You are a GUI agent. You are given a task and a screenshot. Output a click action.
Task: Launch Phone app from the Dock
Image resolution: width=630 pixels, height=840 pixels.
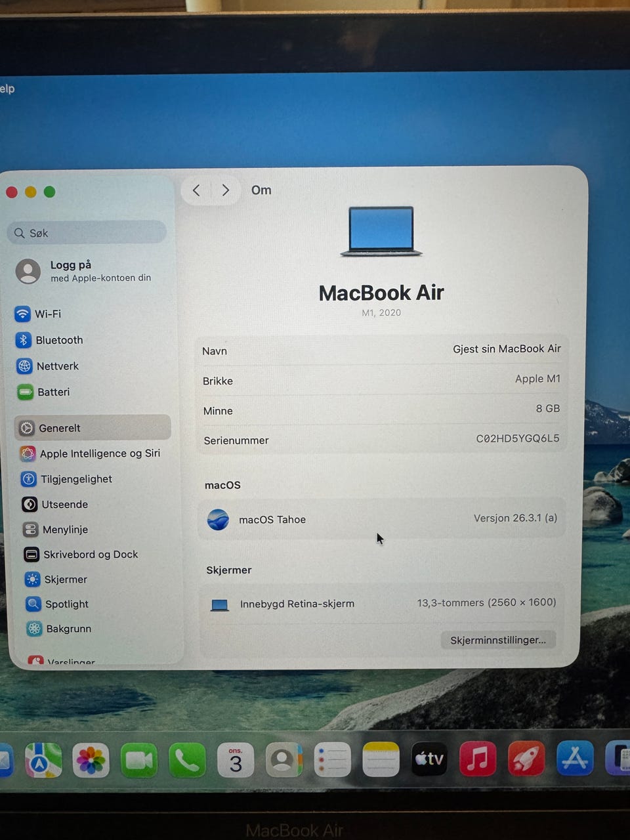(x=187, y=761)
